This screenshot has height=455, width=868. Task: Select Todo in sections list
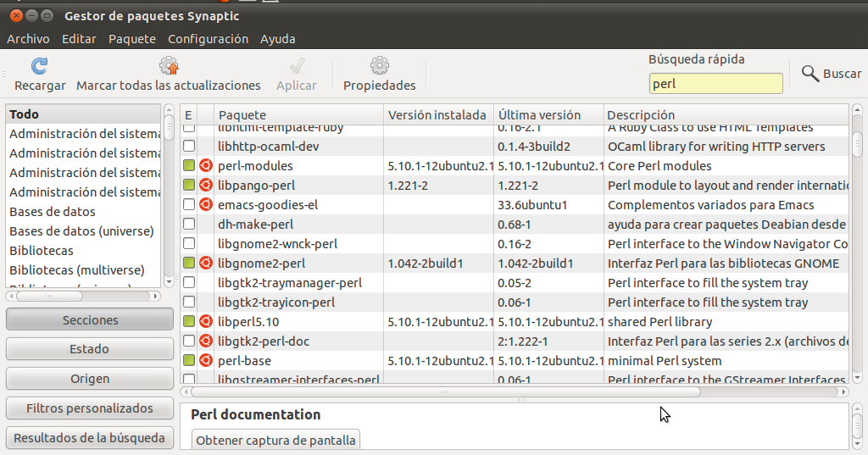[x=83, y=114]
